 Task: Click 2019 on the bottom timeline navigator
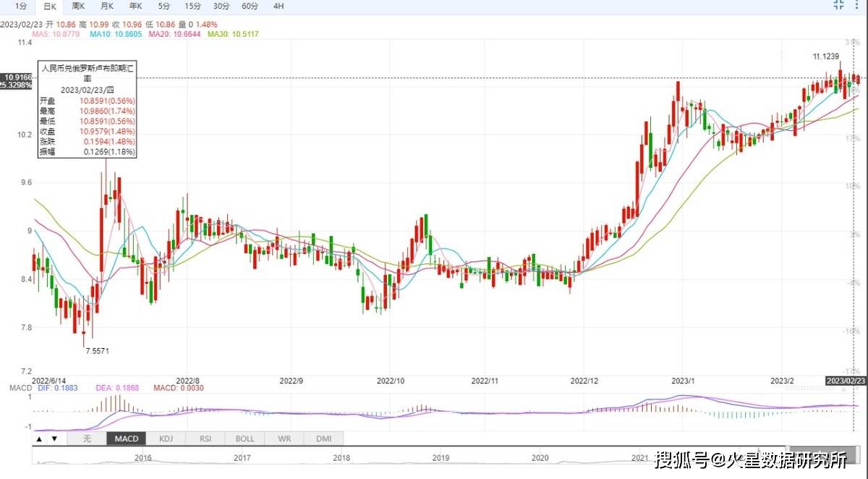pyautogui.click(x=441, y=458)
